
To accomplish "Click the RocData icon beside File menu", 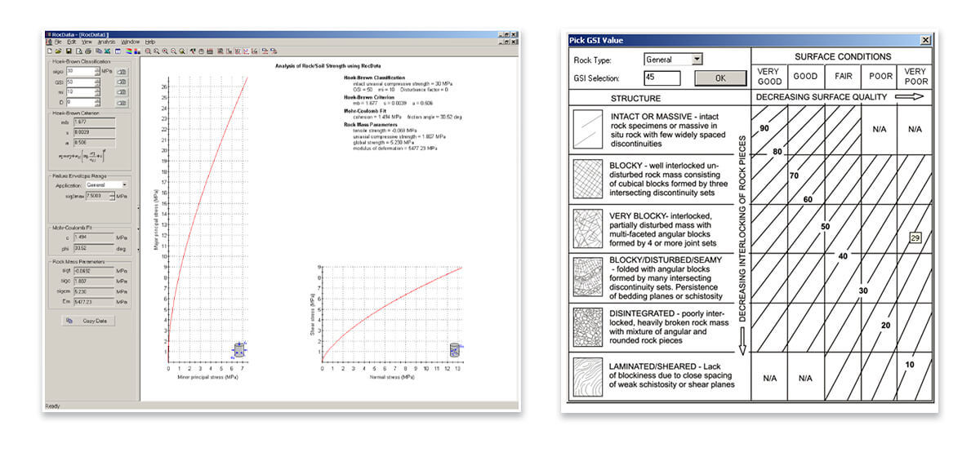I will pos(49,42).
